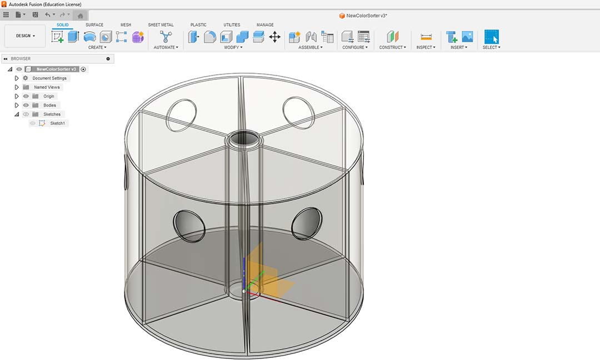Open the CREATE dropdown menu
Viewport: 600px width, 364px height.
pos(97,47)
